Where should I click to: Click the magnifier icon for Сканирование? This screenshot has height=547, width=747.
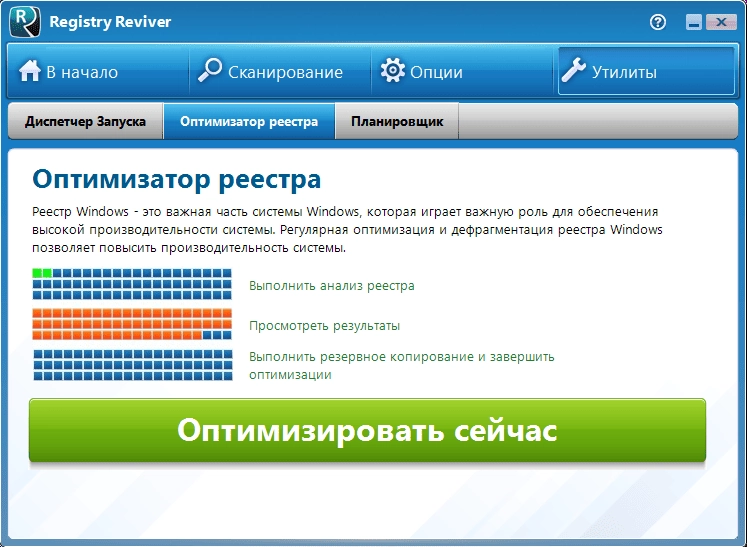(x=210, y=70)
